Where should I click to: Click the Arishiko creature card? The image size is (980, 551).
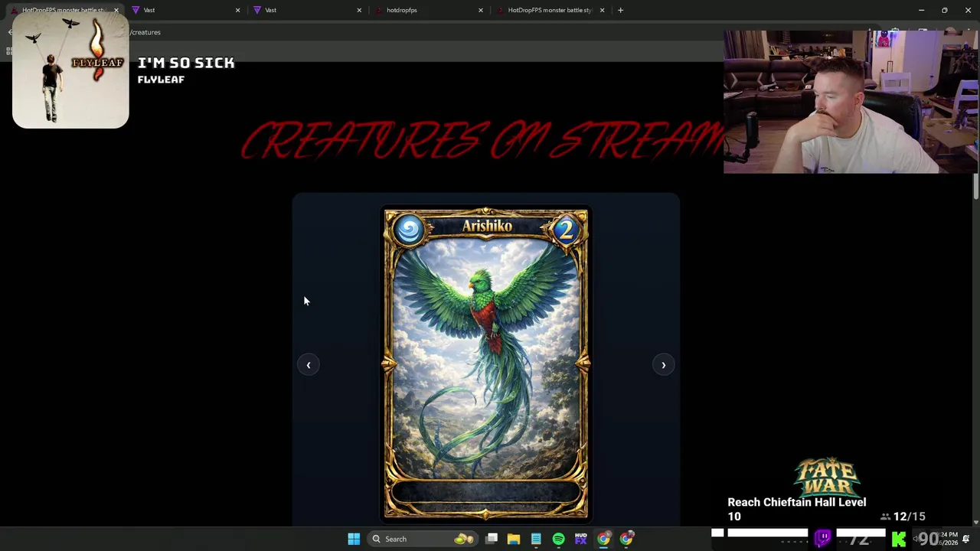point(486,364)
